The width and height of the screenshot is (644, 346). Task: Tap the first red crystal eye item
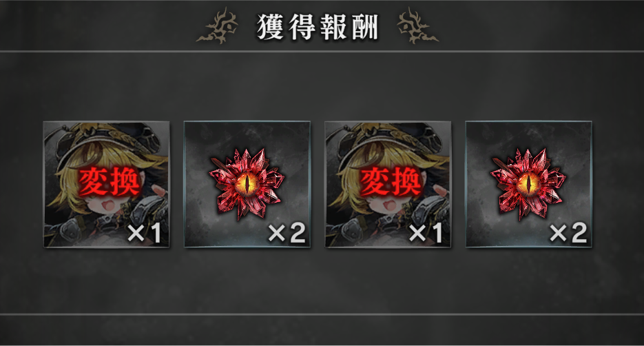pyautogui.click(x=247, y=184)
